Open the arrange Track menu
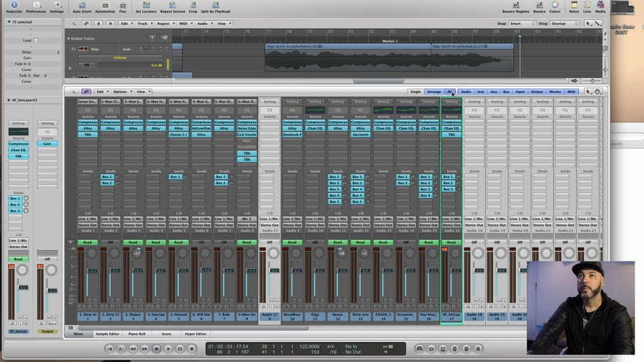 pos(144,23)
